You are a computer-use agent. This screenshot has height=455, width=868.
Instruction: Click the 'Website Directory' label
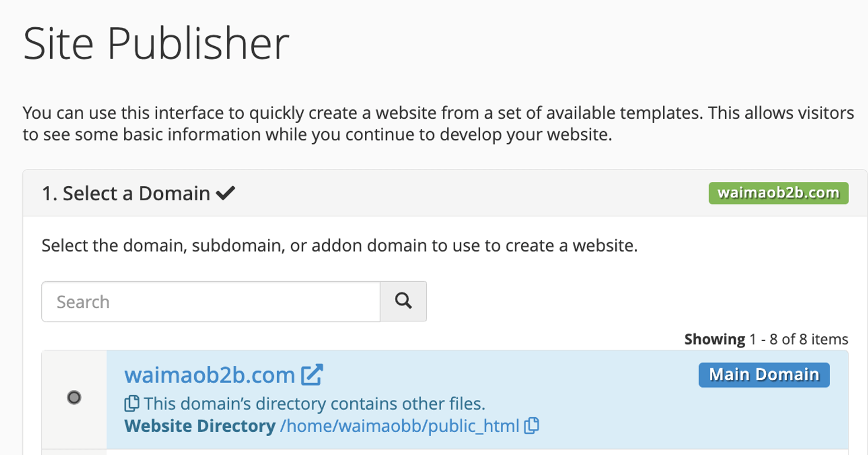(x=200, y=425)
